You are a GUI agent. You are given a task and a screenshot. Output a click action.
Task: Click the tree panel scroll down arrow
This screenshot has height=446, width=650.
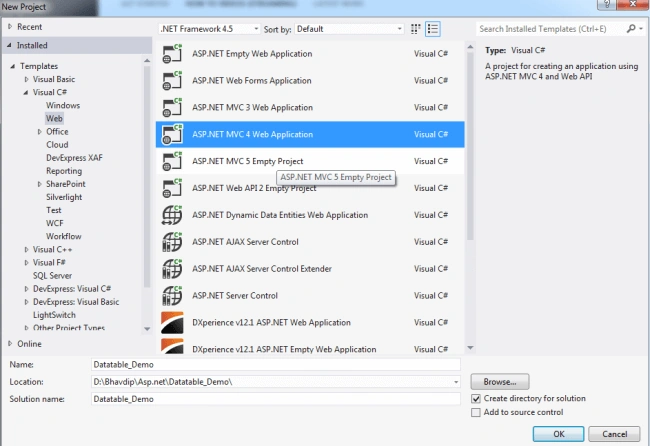tap(147, 329)
